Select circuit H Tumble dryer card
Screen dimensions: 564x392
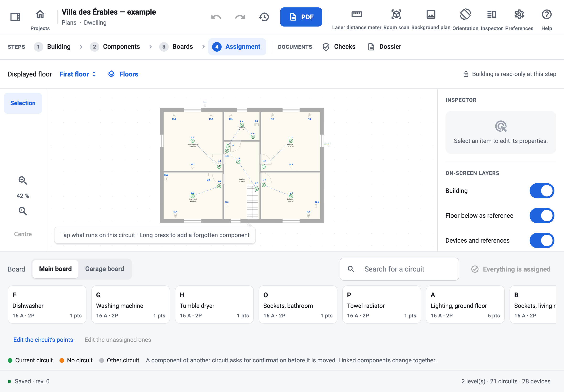point(214,305)
